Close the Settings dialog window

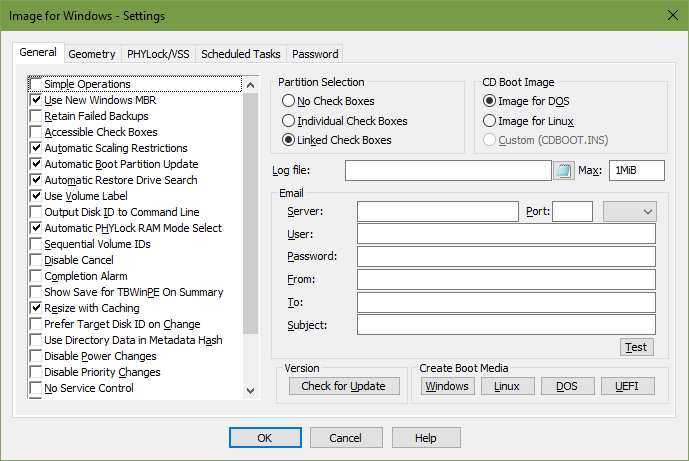click(x=672, y=15)
